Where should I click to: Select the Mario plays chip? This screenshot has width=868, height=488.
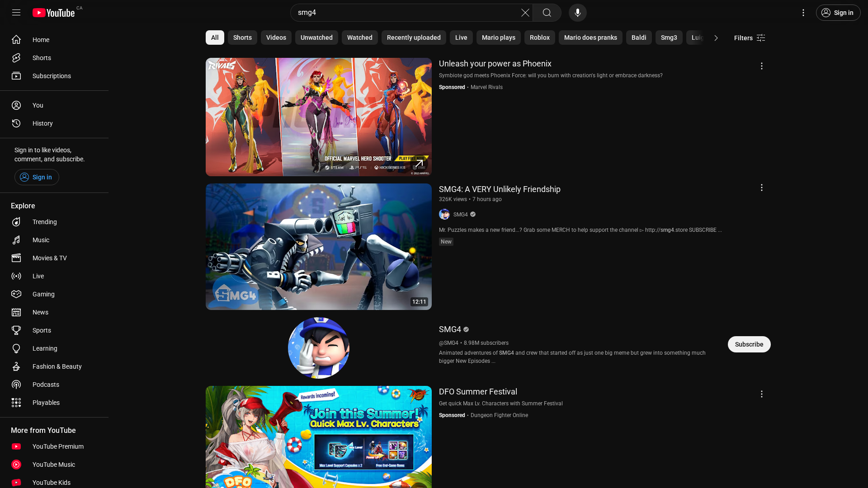click(499, 38)
